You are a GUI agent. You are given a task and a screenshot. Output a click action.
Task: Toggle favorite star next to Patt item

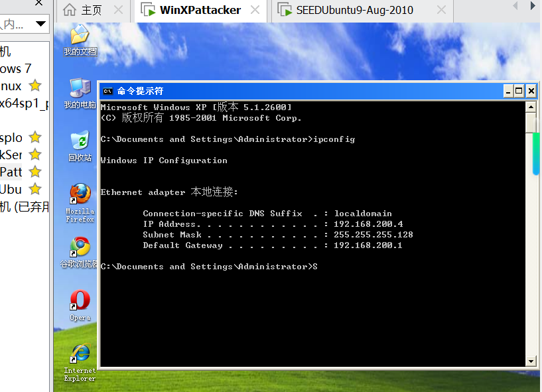pyautogui.click(x=35, y=172)
